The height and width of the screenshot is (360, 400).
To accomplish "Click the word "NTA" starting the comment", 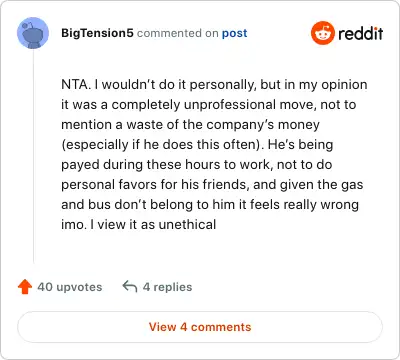I will (x=75, y=84).
